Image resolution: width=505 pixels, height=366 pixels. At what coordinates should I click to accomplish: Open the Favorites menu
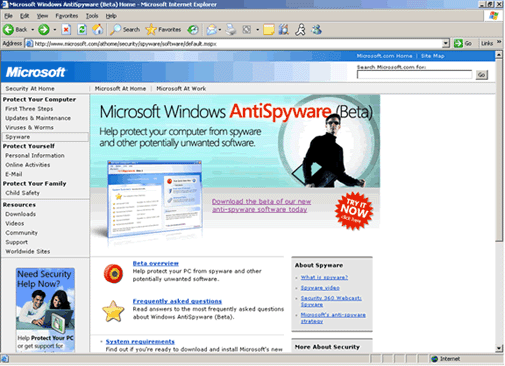67,16
